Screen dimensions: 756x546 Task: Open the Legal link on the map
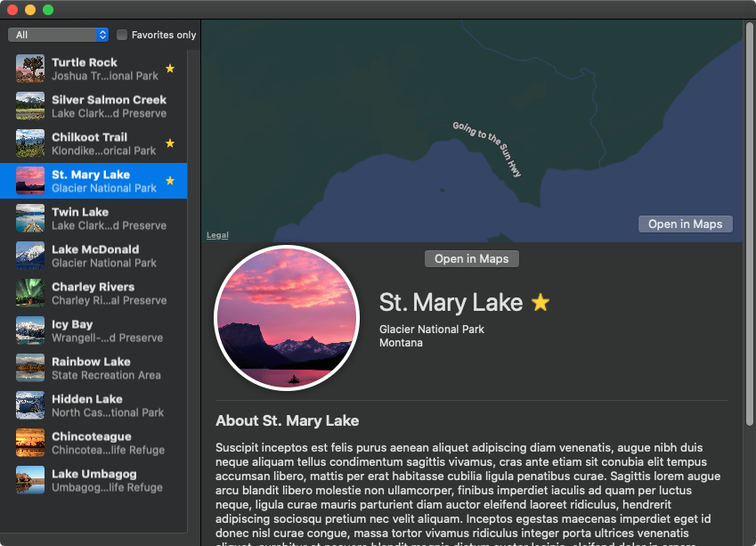point(217,235)
